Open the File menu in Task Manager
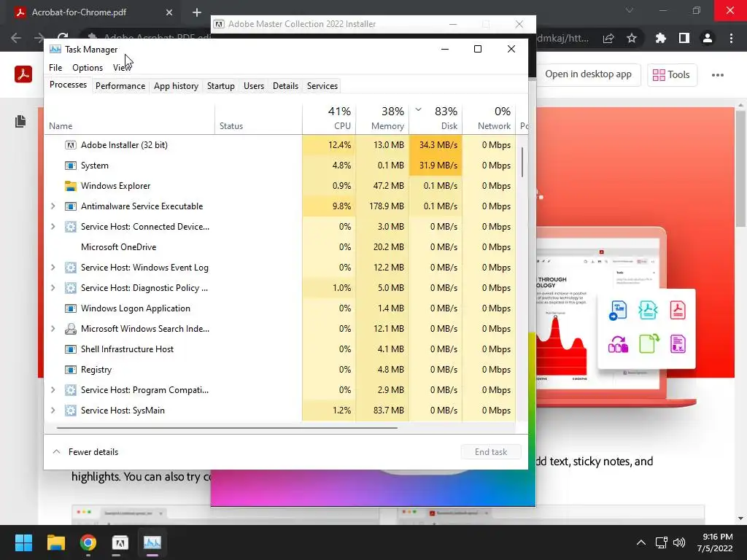The image size is (747, 560). 55,68
